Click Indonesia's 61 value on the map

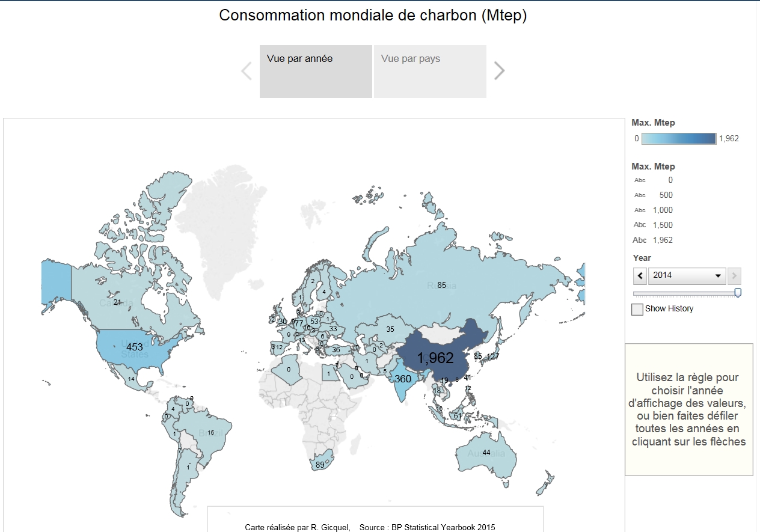[x=458, y=416]
